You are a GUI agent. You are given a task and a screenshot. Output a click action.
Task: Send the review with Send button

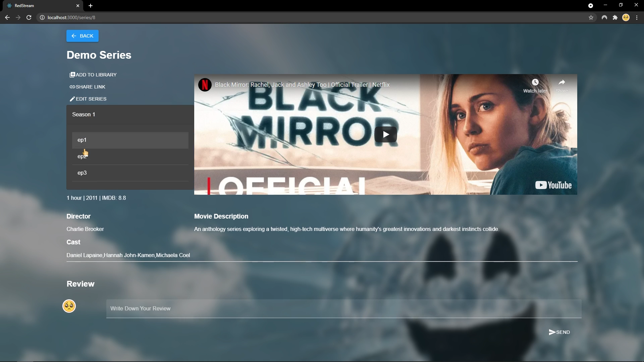click(559, 332)
